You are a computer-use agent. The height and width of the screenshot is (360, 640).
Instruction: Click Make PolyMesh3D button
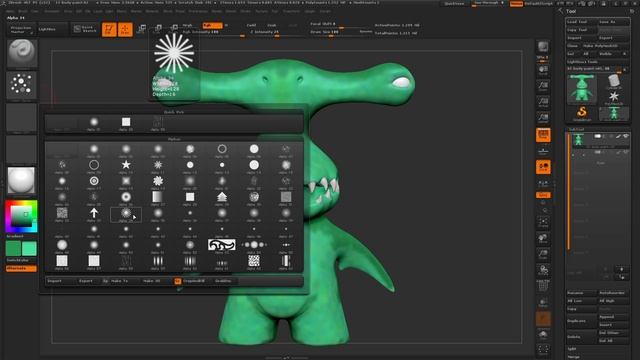pyautogui.click(x=605, y=46)
